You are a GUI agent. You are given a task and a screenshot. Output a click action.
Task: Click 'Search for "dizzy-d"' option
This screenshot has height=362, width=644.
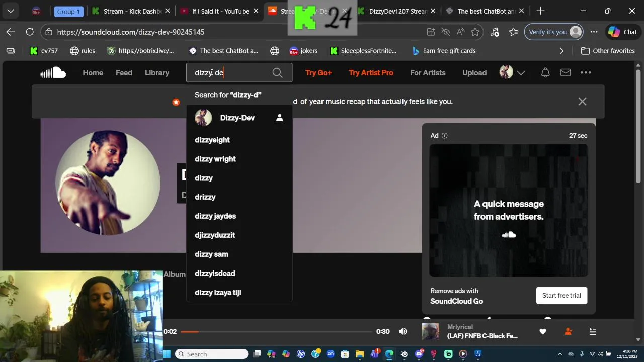click(239, 95)
